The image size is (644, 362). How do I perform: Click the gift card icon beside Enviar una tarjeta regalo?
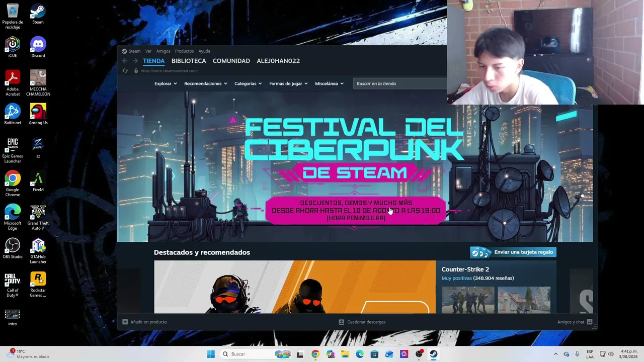pos(480,252)
